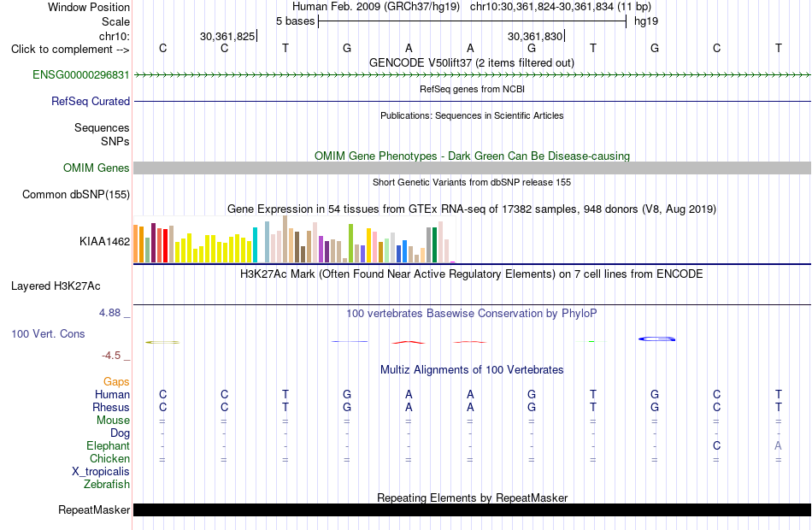This screenshot has width=812, height=530.
Task: Select the X_tropicalis species row label
Action: coord(101,472)
